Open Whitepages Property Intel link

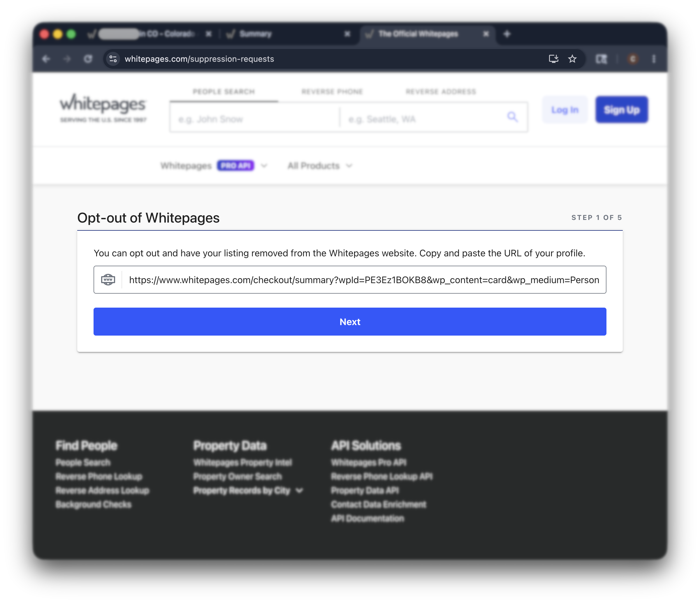(242, 462)
